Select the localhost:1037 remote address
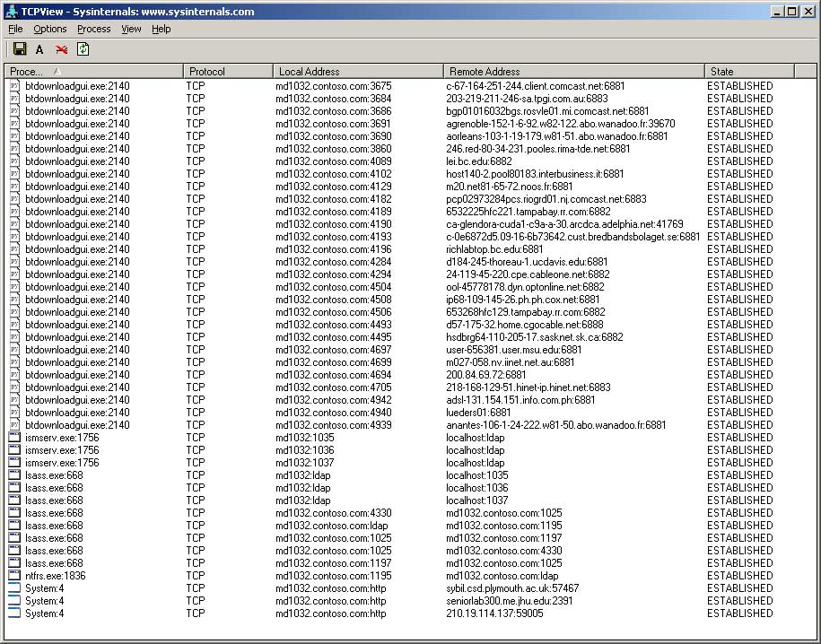Image resolution: width=821 pixels, height=644 pixels. [x=477, y=500]
